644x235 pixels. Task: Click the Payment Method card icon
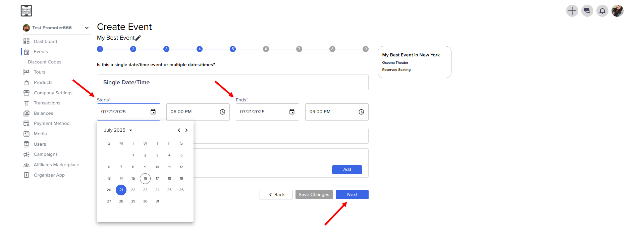26,124
